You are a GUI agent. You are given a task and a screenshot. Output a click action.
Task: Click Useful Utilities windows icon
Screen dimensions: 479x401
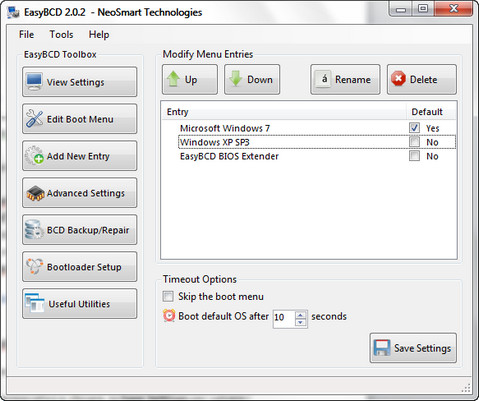[x=35, y=303]
